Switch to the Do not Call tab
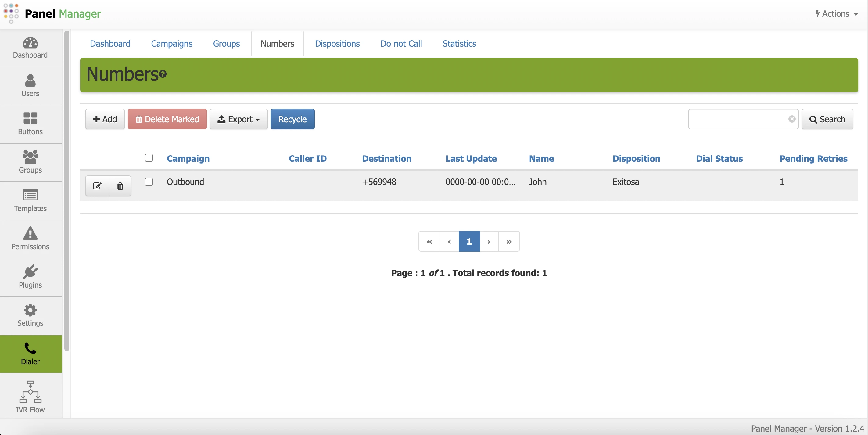The image size is (868, 435). coord(401,43)
